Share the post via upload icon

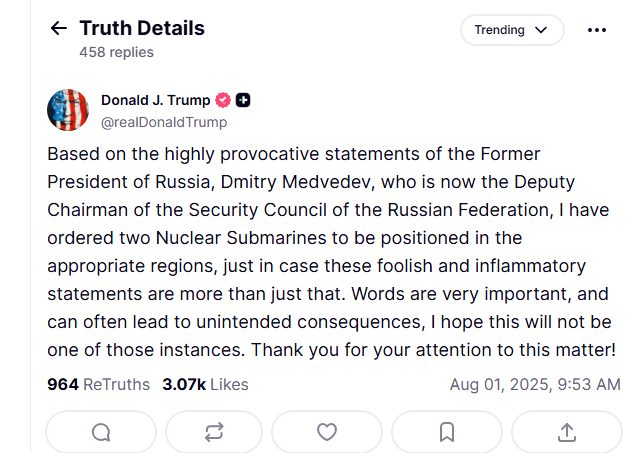click(566, 432)
